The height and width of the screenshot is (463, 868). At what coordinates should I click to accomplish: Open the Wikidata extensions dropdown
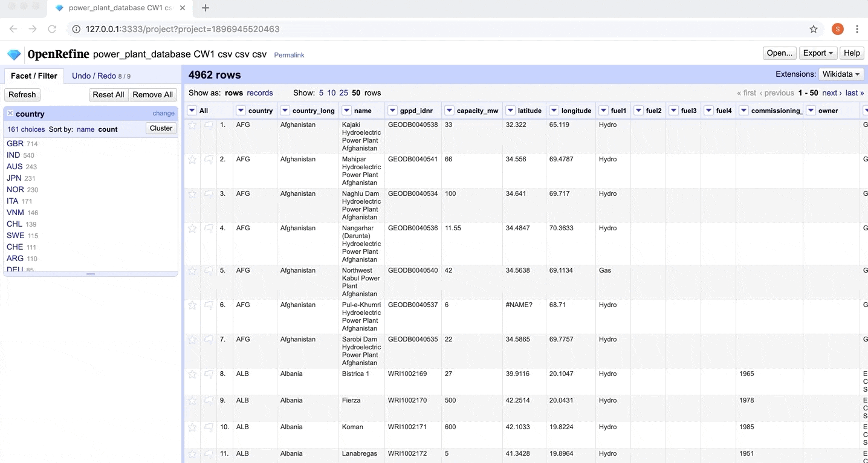pos(840,74)
